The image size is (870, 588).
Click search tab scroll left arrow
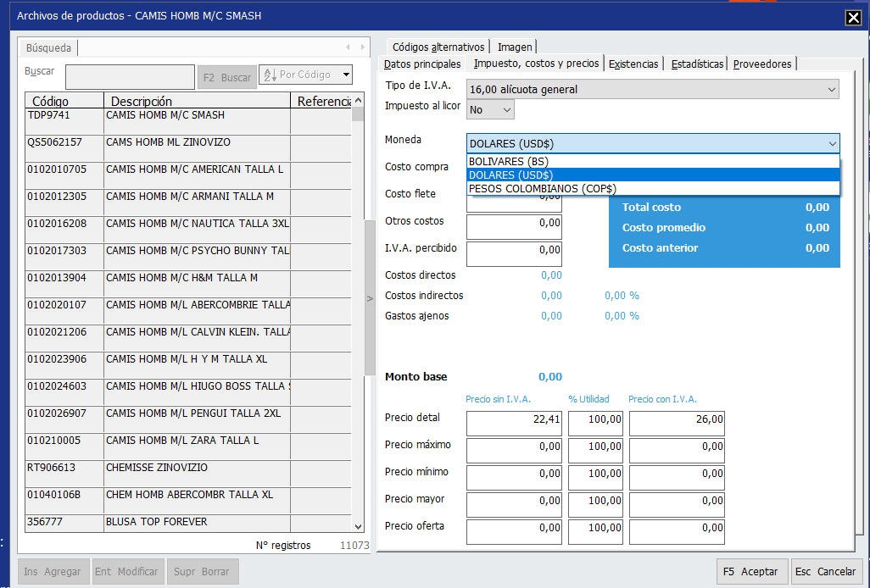point(348,47)
